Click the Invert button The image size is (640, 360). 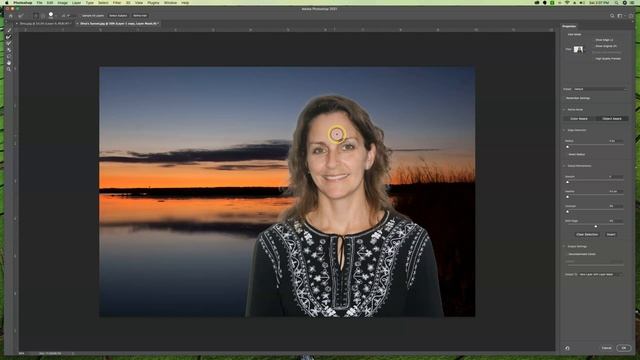611,235
